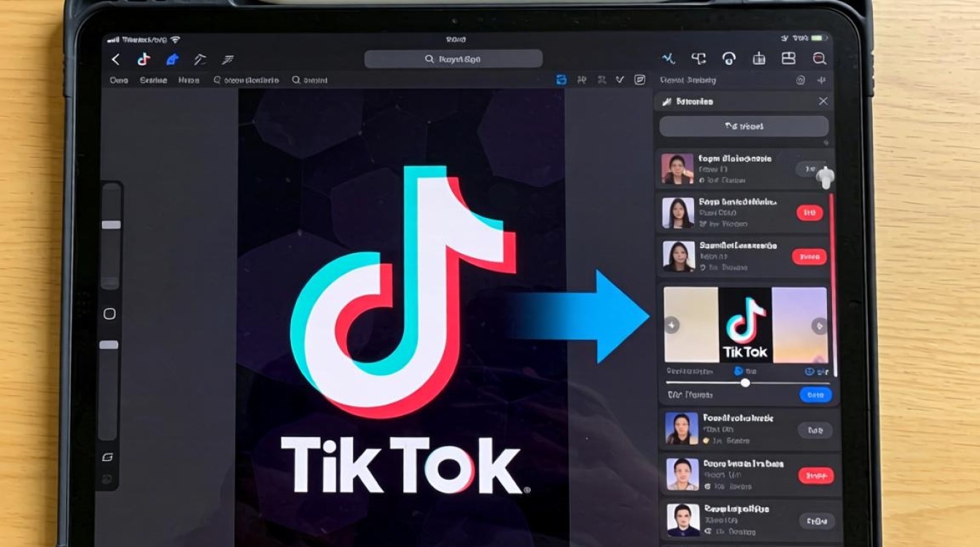Switch to the first tab in the second toolbar row
Image resolution: width=980 pixels, height=547 pixels.
click(x=119, y=80)
